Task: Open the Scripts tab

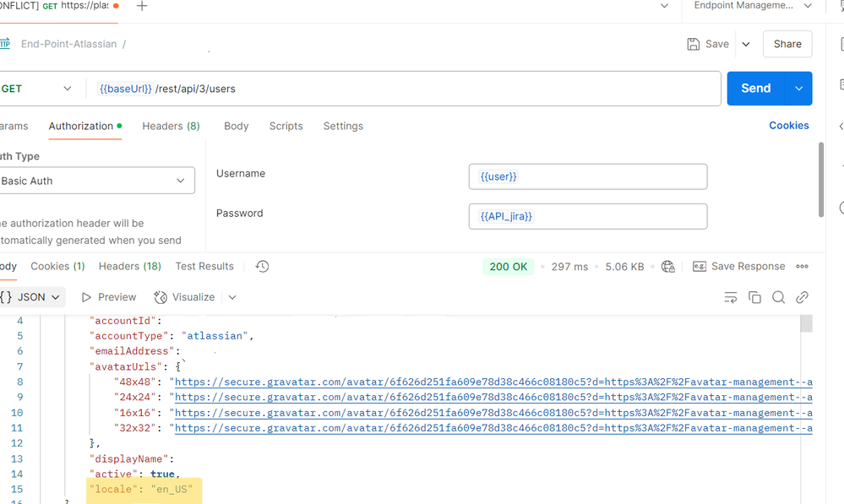Action: click(x=286, y=126)
